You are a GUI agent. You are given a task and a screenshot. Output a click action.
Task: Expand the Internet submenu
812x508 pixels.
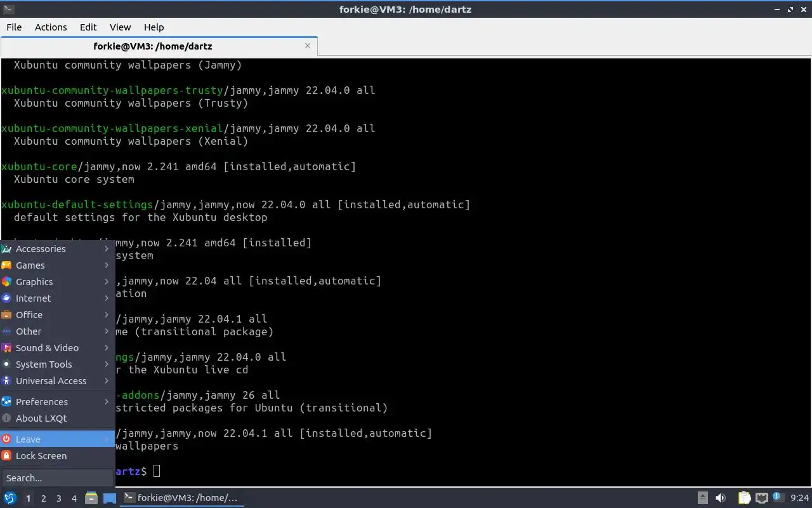(57, 298)
